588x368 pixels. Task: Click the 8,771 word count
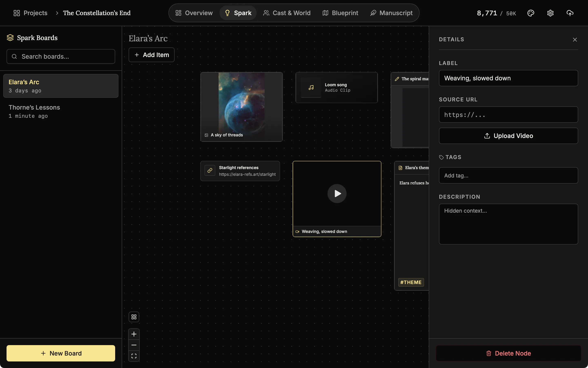point(487,13)
